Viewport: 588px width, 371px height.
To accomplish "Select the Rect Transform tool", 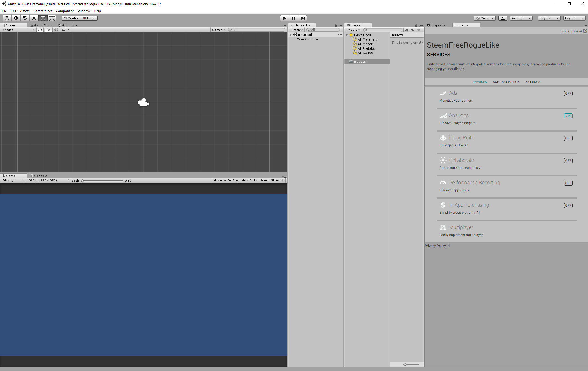I will tap(43, 18).
